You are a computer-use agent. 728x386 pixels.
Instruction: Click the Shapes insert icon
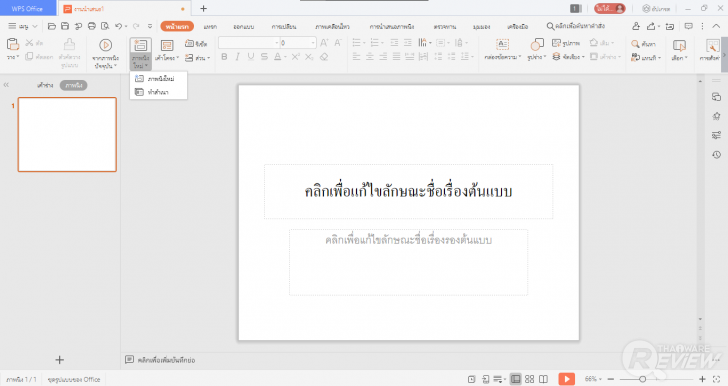click(x=537, y=45)
